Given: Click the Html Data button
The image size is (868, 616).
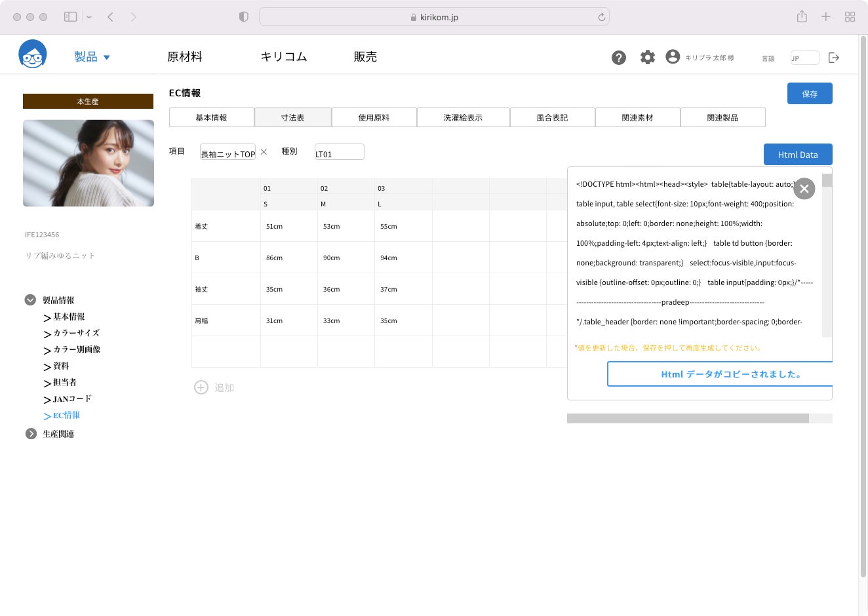Looking at the screenshot, I should (x=797, y=155).
